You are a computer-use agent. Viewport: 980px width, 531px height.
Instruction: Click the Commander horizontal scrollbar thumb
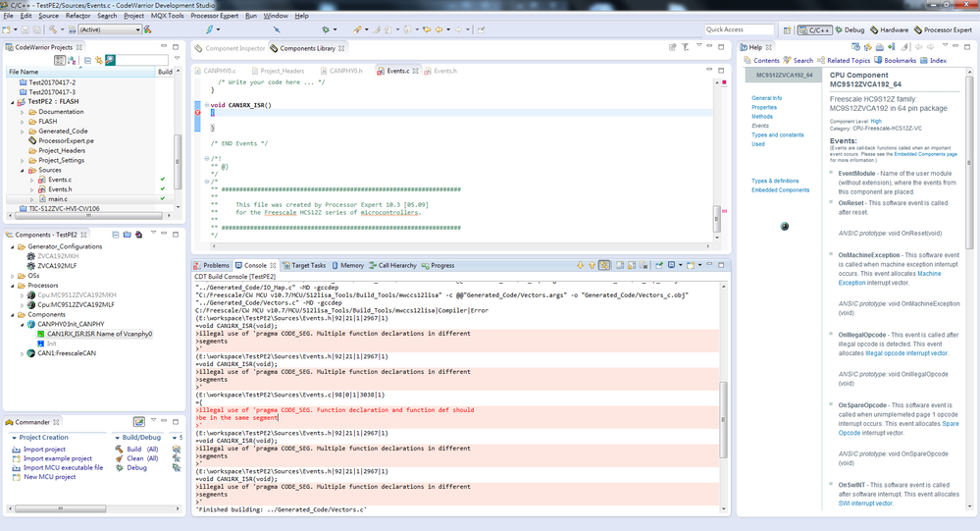[61, 508]
